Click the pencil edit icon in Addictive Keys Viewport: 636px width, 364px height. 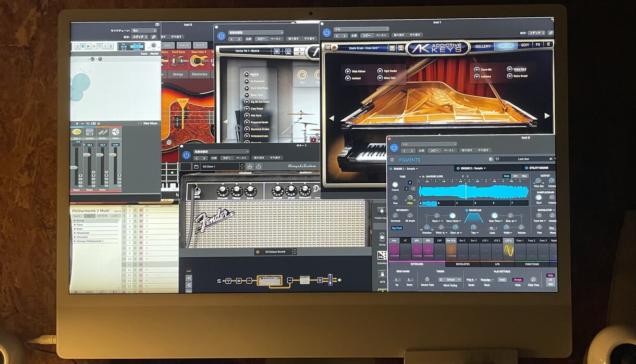(x=327, y=47)
